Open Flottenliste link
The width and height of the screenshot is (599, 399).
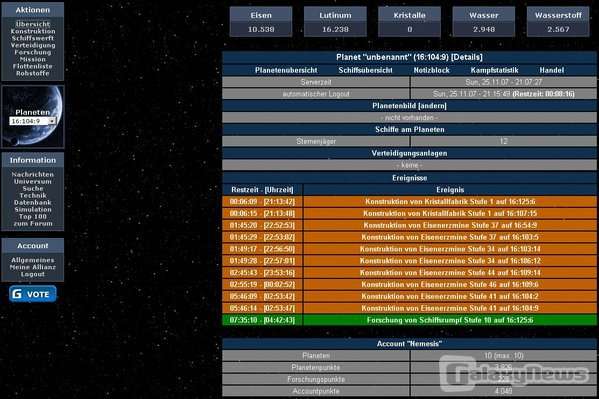[x=33, y=66]
